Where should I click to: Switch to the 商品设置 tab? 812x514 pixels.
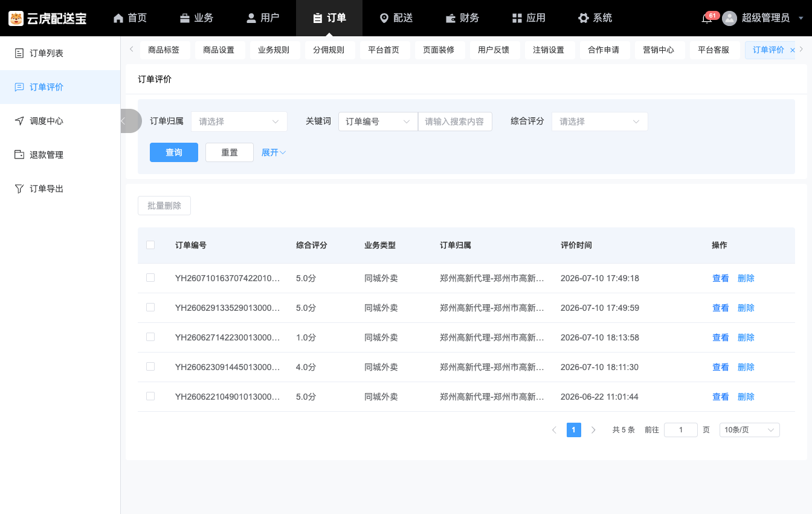click(x=219, y=50)
